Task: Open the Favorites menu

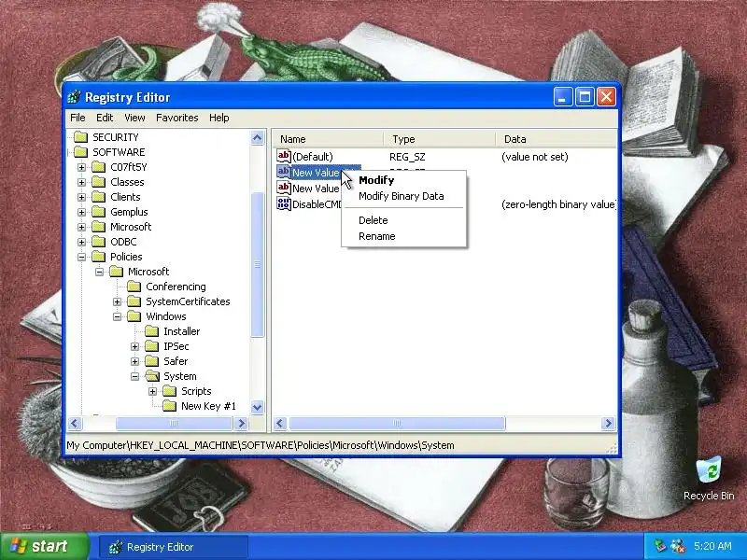Action: [x=176, y=118]
